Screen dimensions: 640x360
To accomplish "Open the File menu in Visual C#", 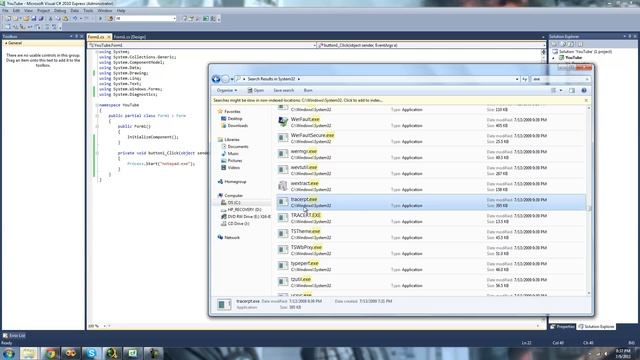I will point(5,11).
